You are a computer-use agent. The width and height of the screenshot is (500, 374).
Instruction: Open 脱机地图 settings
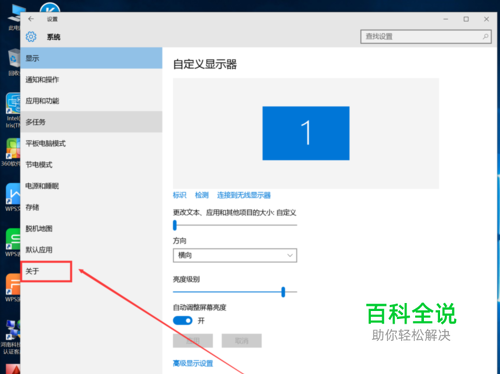click(91, 229)
